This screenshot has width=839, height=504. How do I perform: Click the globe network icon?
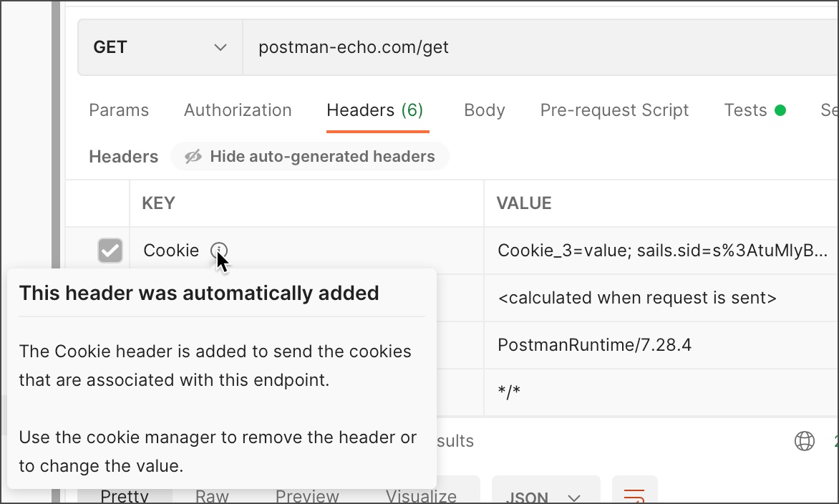click(x=805, y=441)
